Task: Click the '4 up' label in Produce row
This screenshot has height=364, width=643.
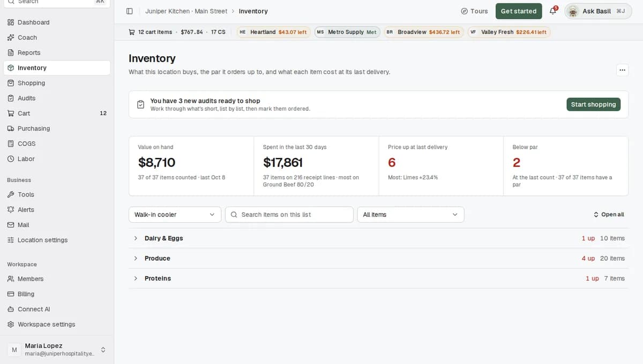Action: tap(588, 259)
